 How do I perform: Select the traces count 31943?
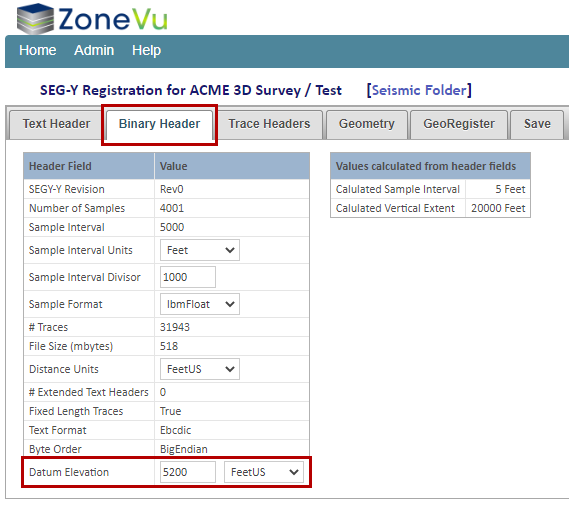coord(175,327)
